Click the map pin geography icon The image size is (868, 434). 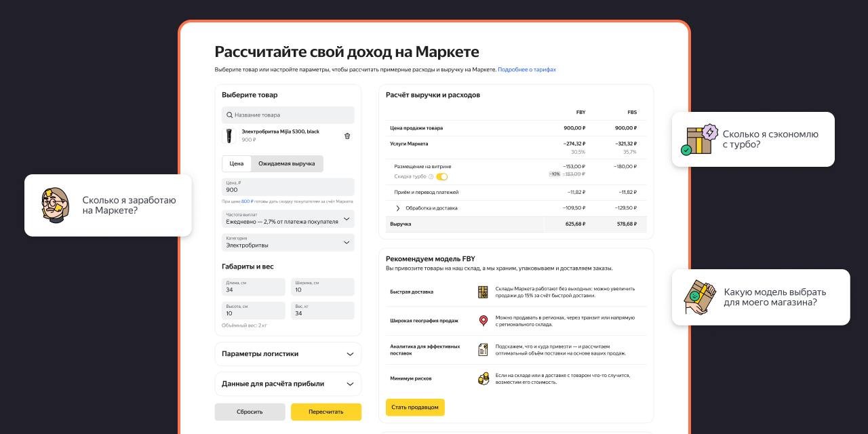pyautogui.click(x=483, y=321)
